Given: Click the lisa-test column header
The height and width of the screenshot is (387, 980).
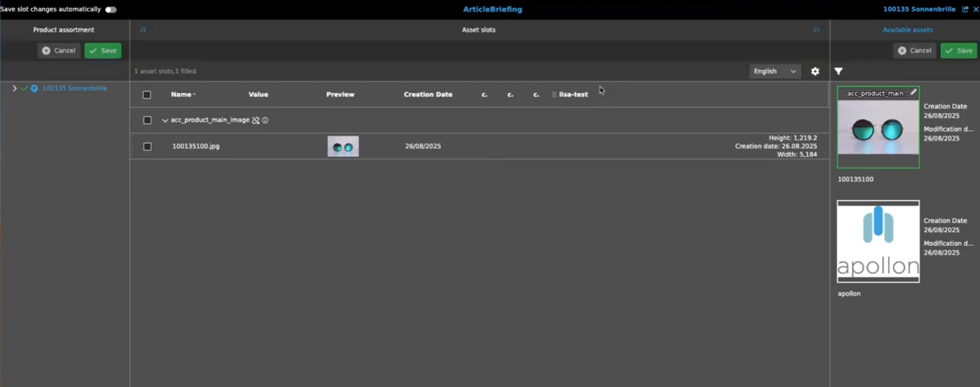Looking at the screenshot, I should tap(573, 94).
